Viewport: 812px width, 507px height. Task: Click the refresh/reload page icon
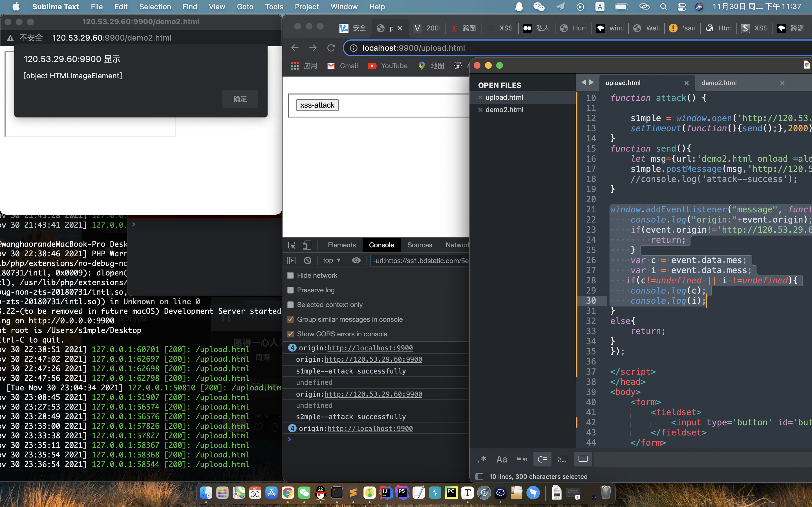[331, 48]
